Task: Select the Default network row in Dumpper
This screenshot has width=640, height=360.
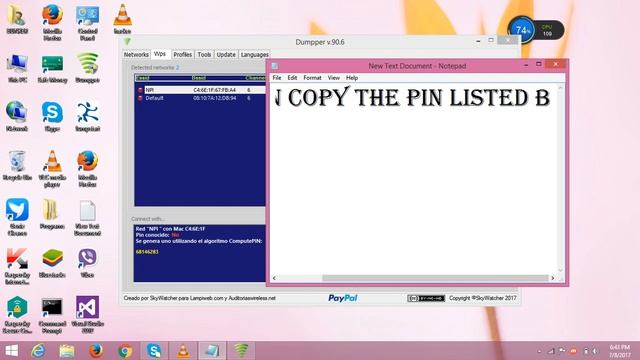Action: coord(200,98)
